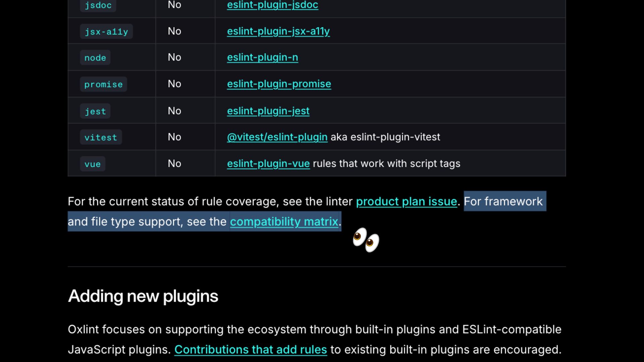Click the vitest plugin code badge

(101, 137)
